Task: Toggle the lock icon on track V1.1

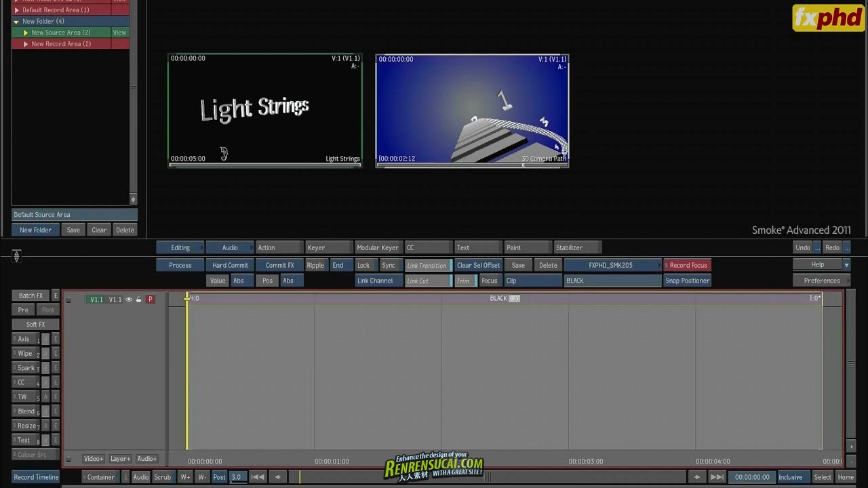Action: 139,300
